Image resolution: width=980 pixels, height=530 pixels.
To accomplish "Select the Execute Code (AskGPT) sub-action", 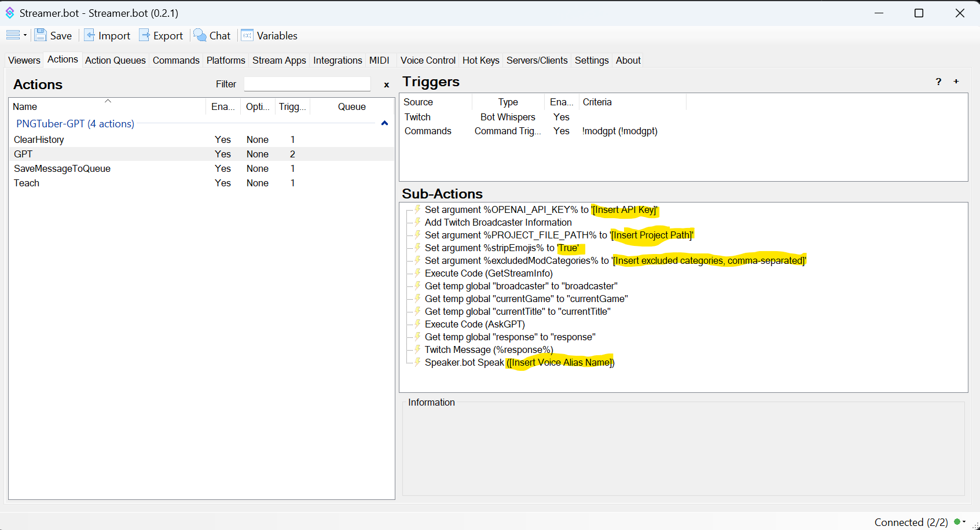I will 475,324.
